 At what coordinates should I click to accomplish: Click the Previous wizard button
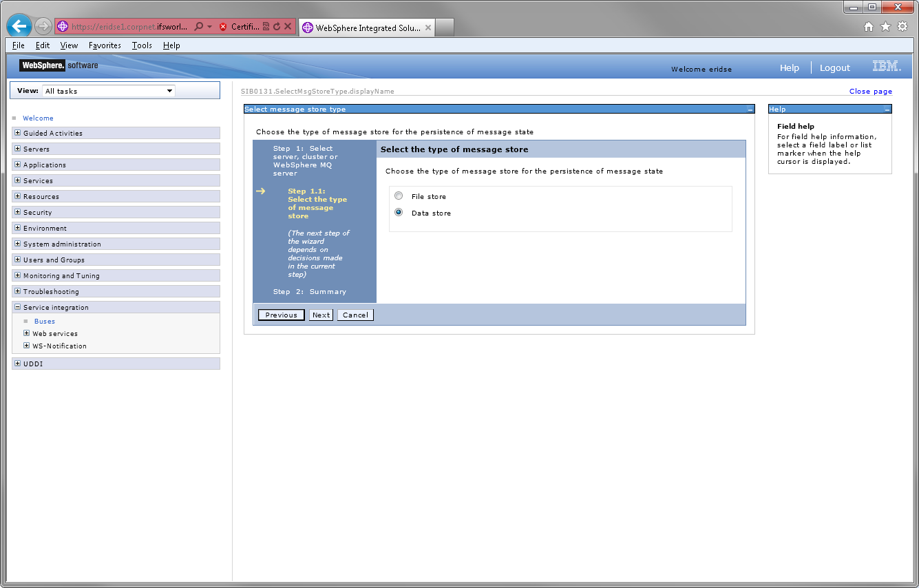281,315
